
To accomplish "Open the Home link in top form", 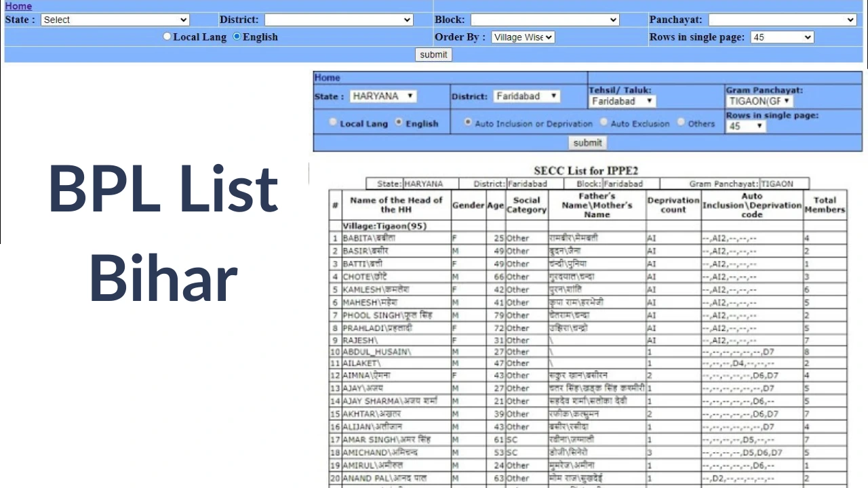I will tap(18, 6).
